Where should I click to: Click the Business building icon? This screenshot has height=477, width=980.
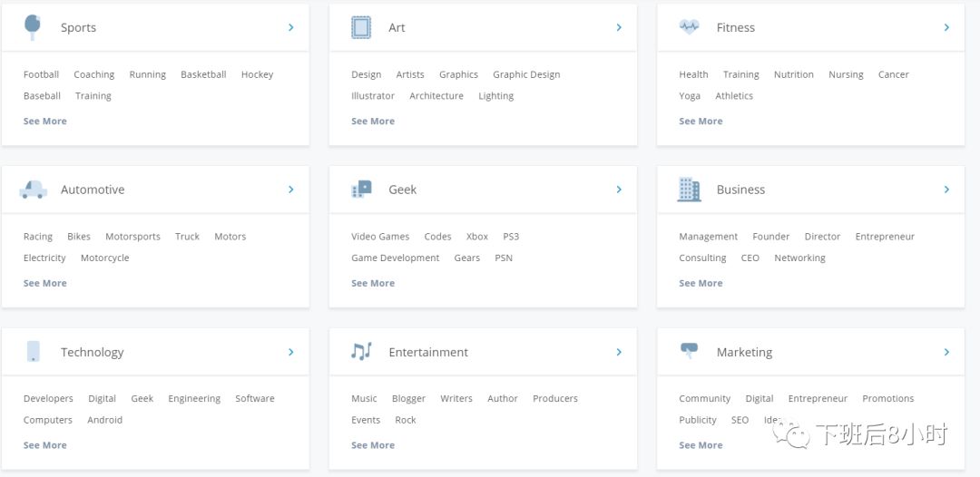pos(689,190)
